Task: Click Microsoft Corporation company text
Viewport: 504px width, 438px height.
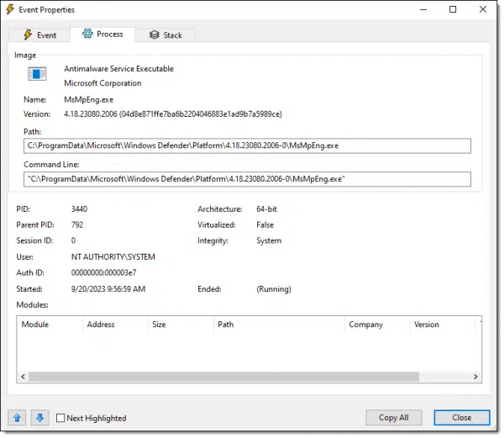Action: pos(102,83)
